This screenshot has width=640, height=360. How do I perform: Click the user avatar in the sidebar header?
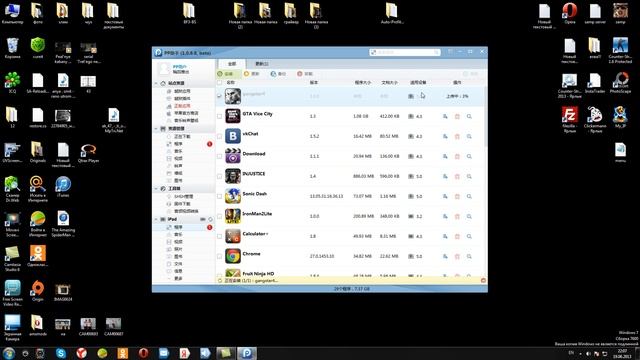click(164, 69)
